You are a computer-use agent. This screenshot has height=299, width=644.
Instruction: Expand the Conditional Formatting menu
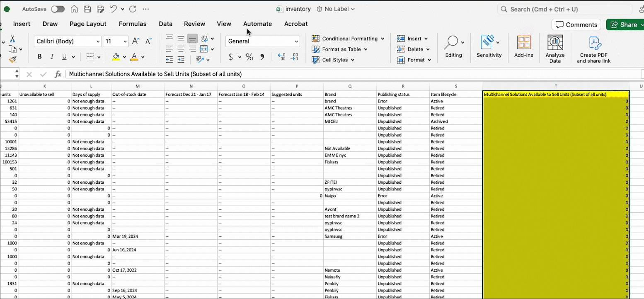tap(383, 39)
